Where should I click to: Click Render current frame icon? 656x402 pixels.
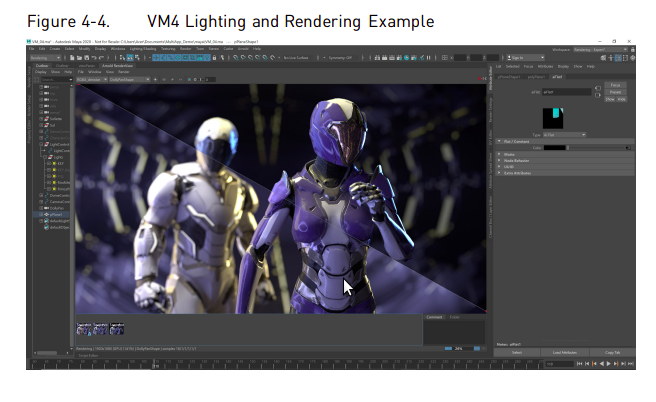[x=384, y=58]
